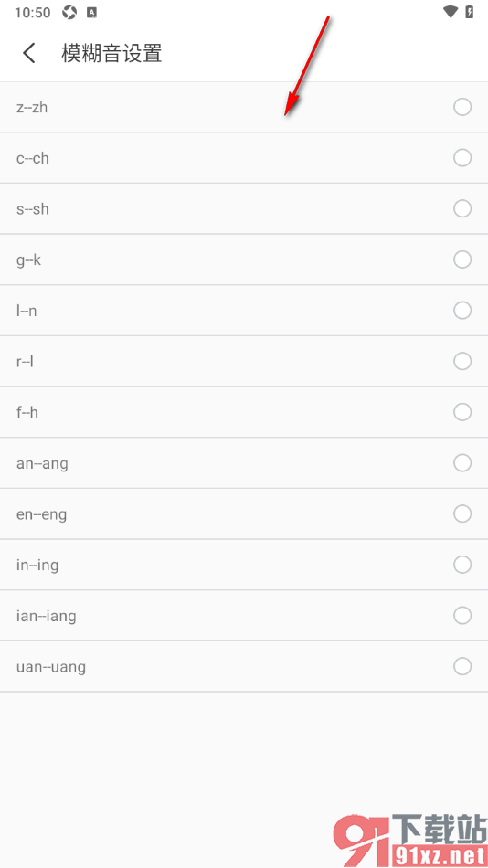This screenshot has width=488, height=868.
Task: Tap the 10:50 clock in status bar
Action: [x=32, y=12]
